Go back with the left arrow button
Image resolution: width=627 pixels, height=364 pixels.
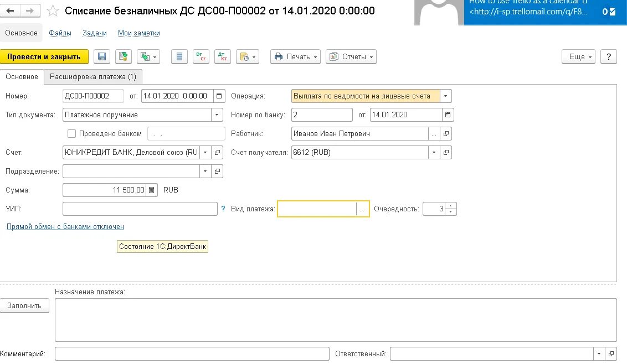[x=11, y=11]
